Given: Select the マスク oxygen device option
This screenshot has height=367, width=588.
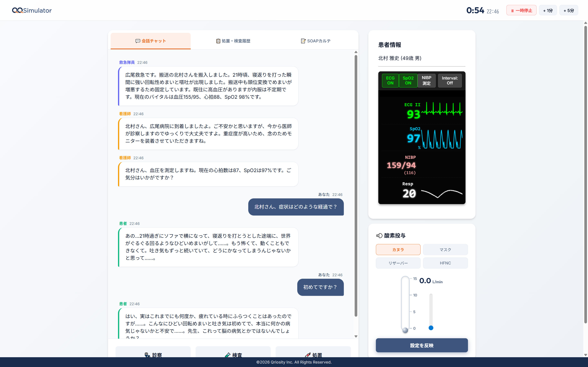Looking at the screenshot, I should coord(445,250).
